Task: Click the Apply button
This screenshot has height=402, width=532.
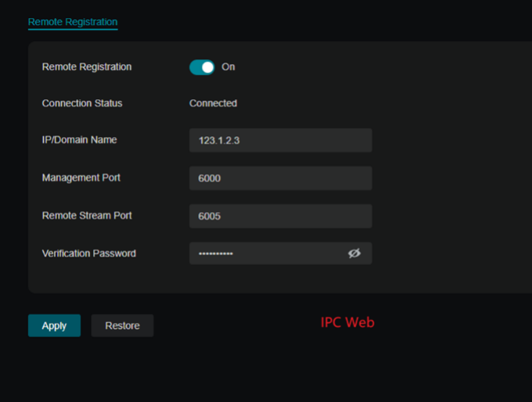Action: pos(54,326)
